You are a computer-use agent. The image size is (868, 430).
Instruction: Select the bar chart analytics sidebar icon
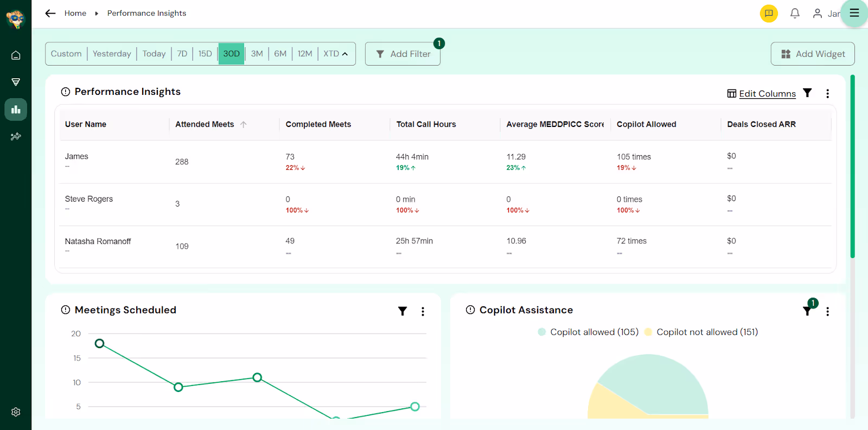click(16, 110)
